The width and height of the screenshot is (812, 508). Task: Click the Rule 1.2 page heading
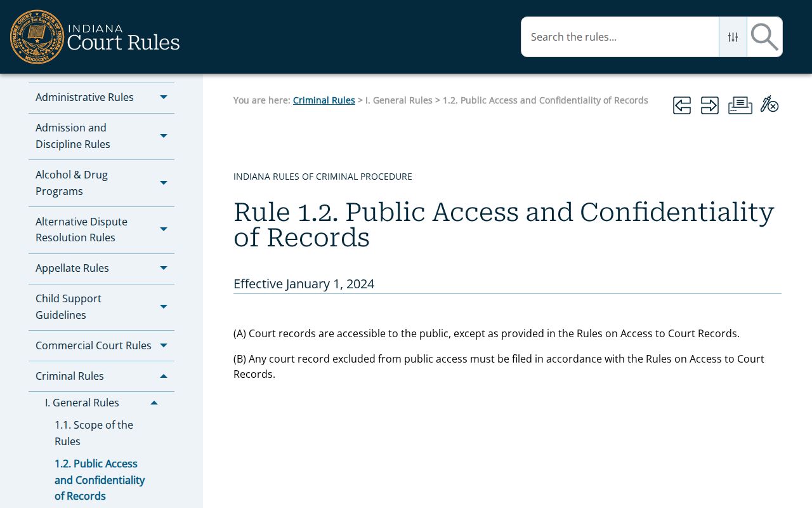coord(504,225)
